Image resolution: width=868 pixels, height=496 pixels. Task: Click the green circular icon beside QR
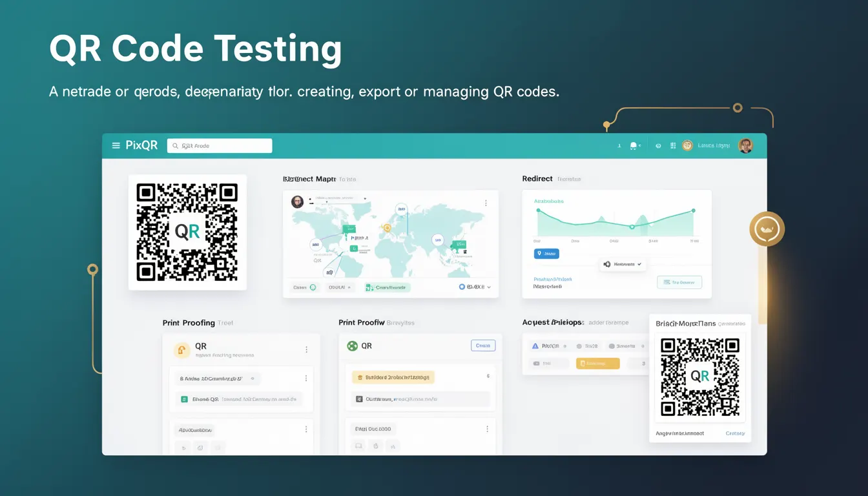352,346
